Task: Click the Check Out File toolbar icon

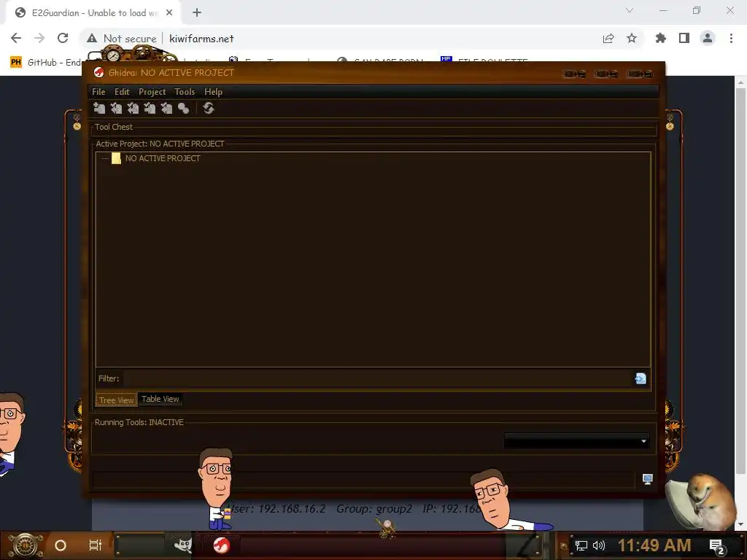Action: [x=116, y=108]
